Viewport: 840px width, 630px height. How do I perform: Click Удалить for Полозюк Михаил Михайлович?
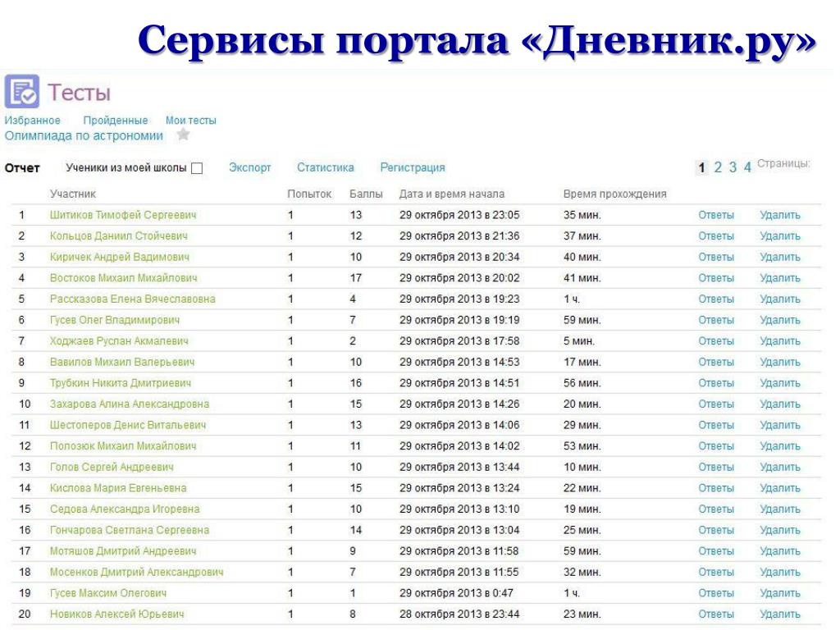click(x=780, y=446)
